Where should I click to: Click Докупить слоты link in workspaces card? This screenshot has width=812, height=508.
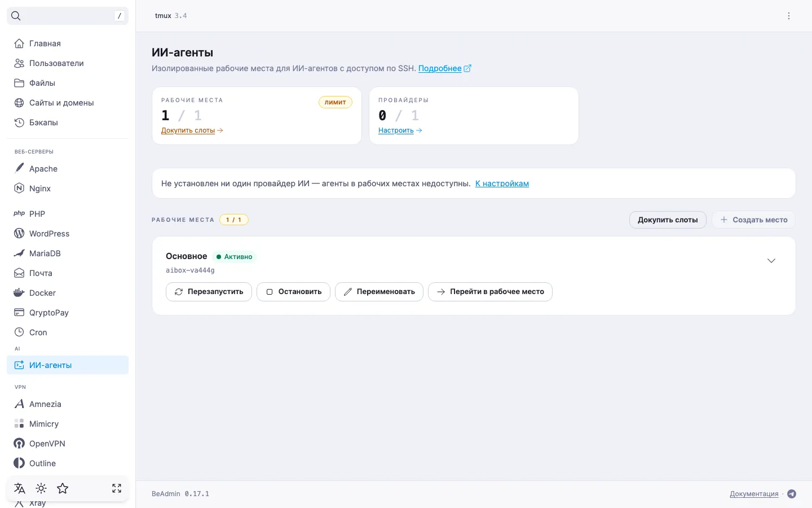point(192,130)
